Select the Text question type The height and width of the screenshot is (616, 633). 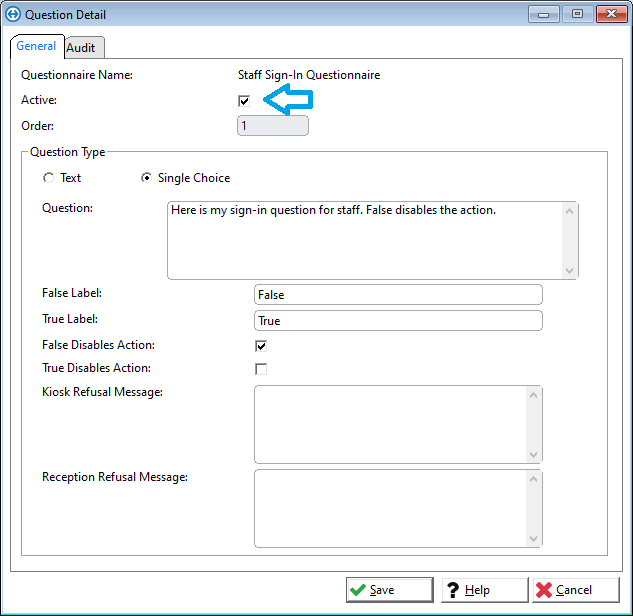48,178
